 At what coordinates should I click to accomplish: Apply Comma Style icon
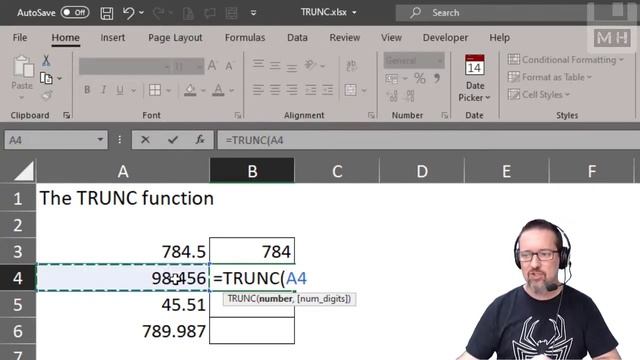pos(437,78)
